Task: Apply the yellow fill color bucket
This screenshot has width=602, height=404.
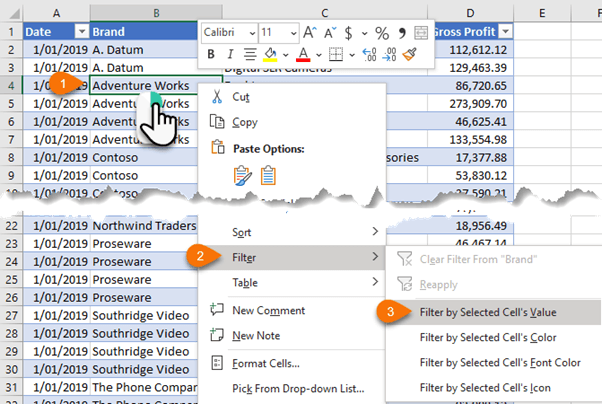Action: click(270, 54)
